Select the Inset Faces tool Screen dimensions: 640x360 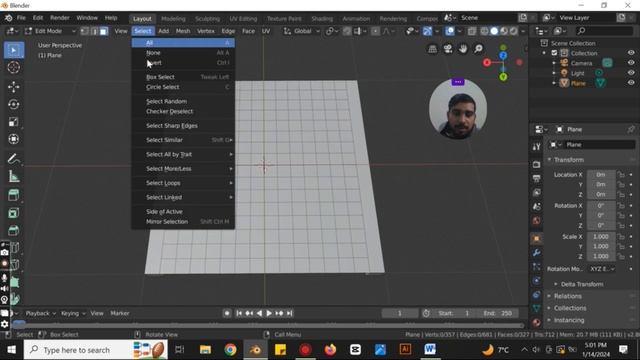(x=14, y=213)
